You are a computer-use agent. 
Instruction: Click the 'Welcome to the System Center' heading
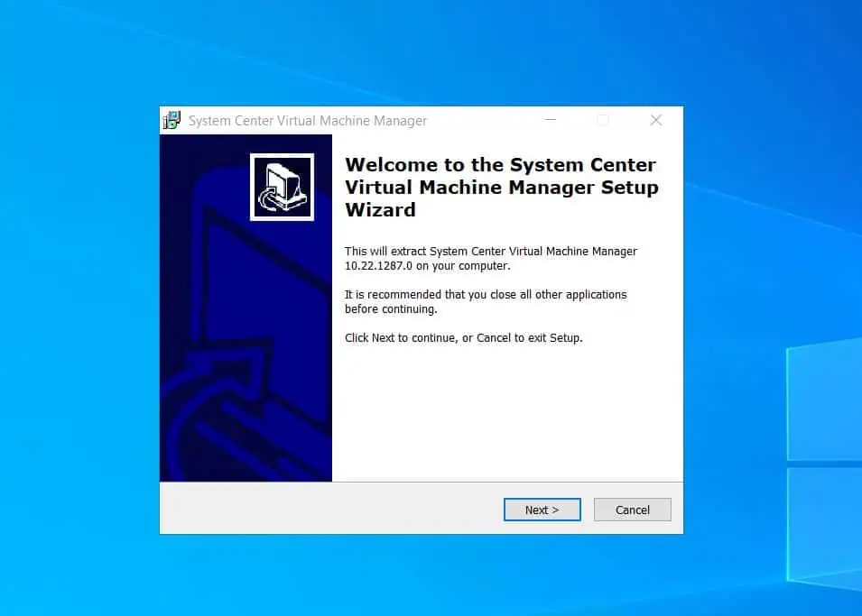501,188
